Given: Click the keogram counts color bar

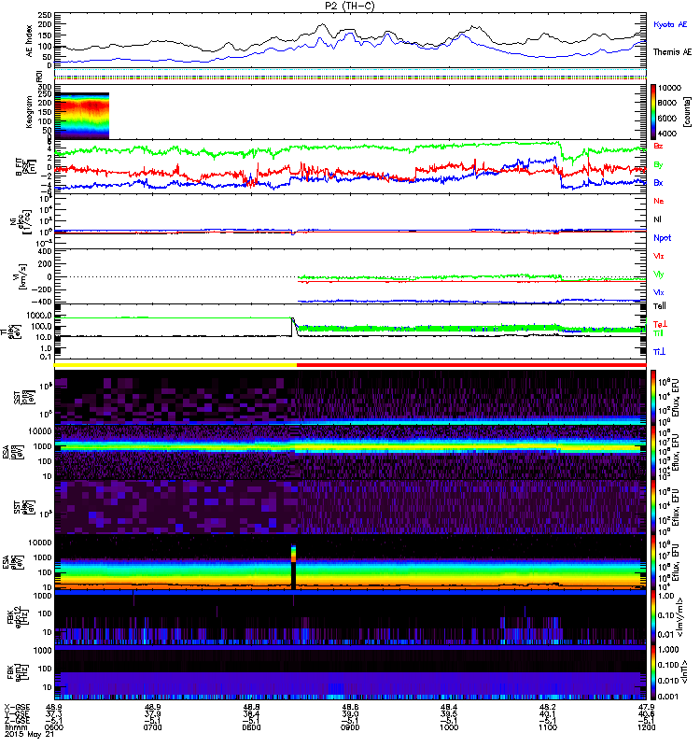Looking at the screenshot, I should click(652, 111).
